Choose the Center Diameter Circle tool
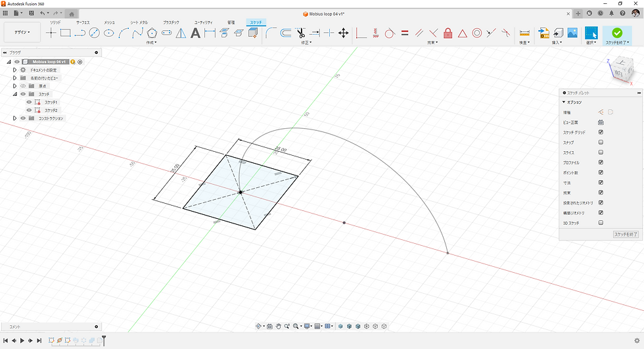 pos(95,33)
